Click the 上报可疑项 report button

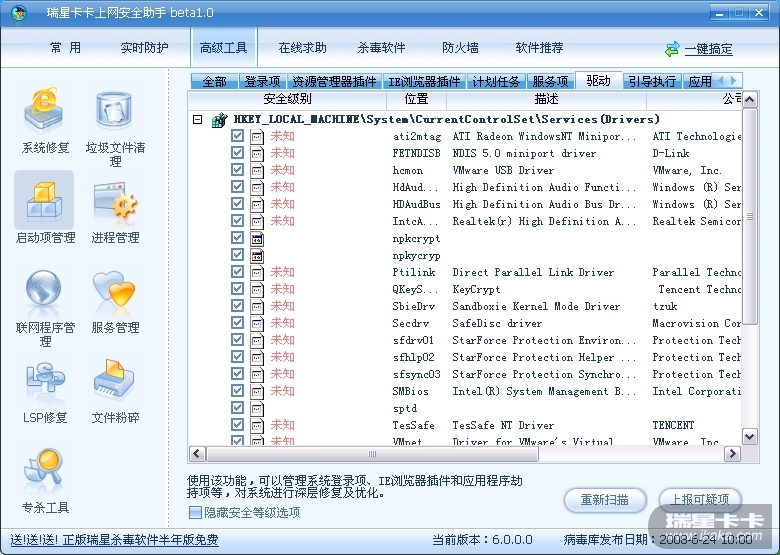[700, 499]
